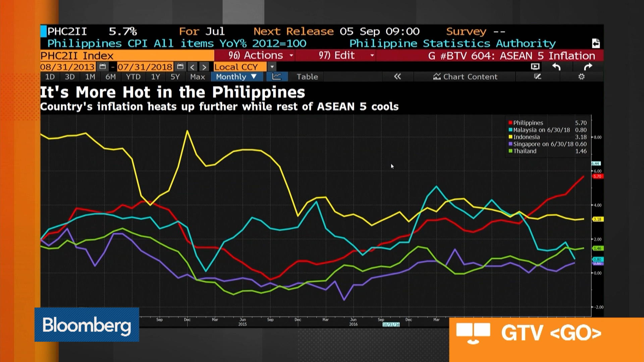Click the Local CCY currency field

pos(240,67)
